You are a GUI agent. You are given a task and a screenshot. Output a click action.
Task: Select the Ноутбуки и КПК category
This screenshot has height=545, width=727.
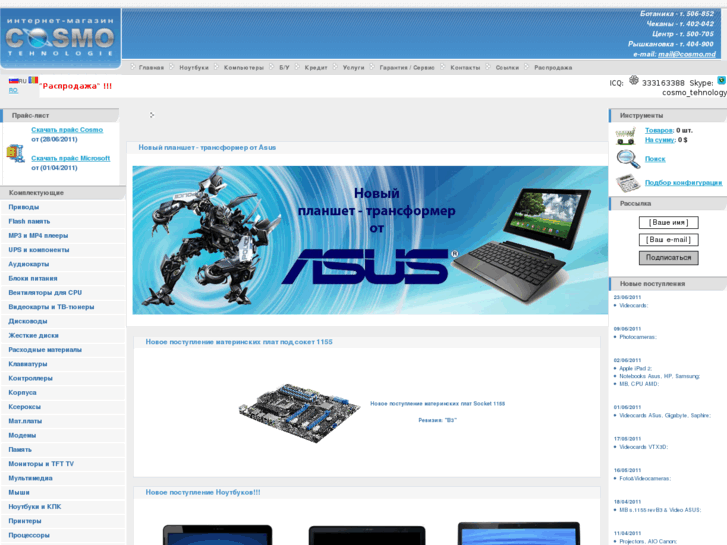click(x=35, y=507)
